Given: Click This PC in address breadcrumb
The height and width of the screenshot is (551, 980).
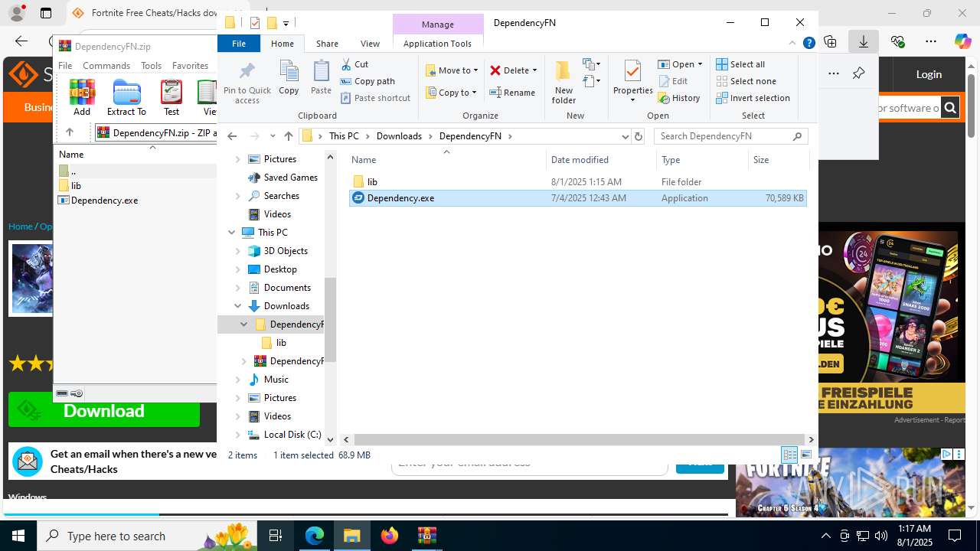Looking at the screenshot, I should pos(344,136).
